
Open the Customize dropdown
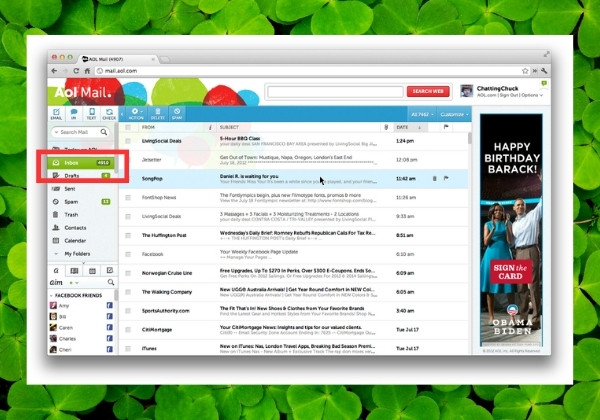[454, 114]
